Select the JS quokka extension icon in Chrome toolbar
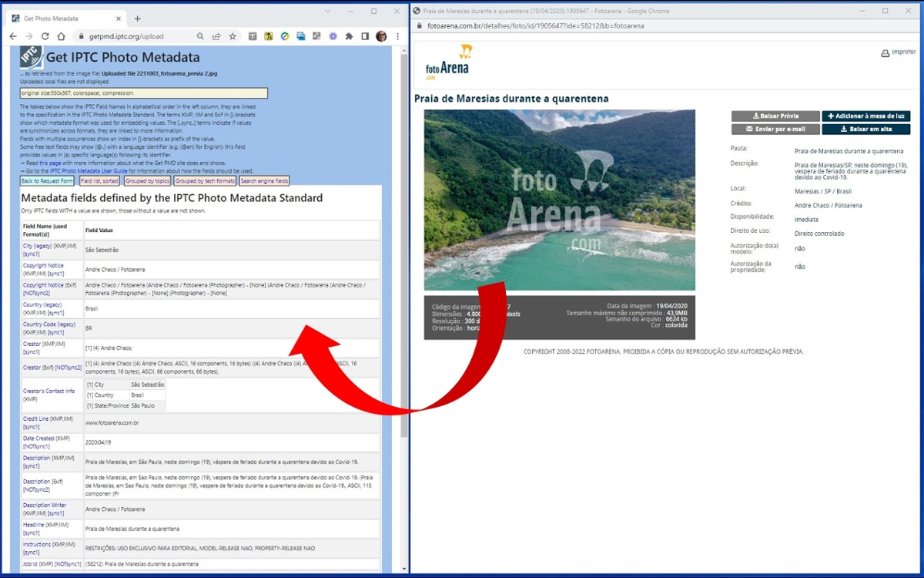Screen dimensions: 924x578 click(x=269, y=35)
